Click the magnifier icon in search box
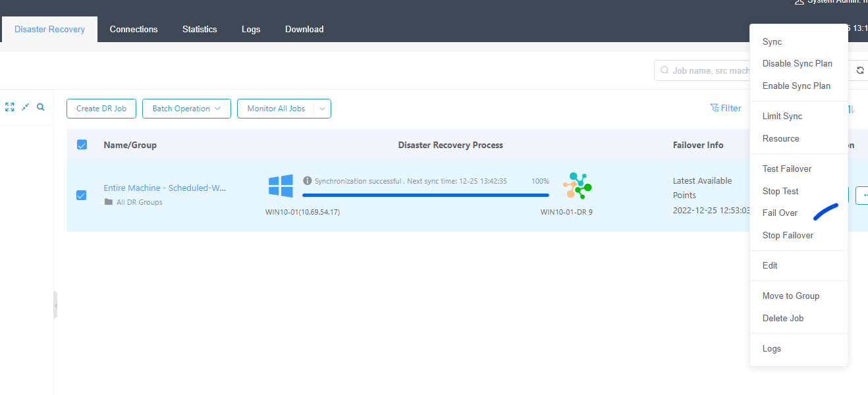This screenshot has height=395, width=868. [x=665, y=70]
